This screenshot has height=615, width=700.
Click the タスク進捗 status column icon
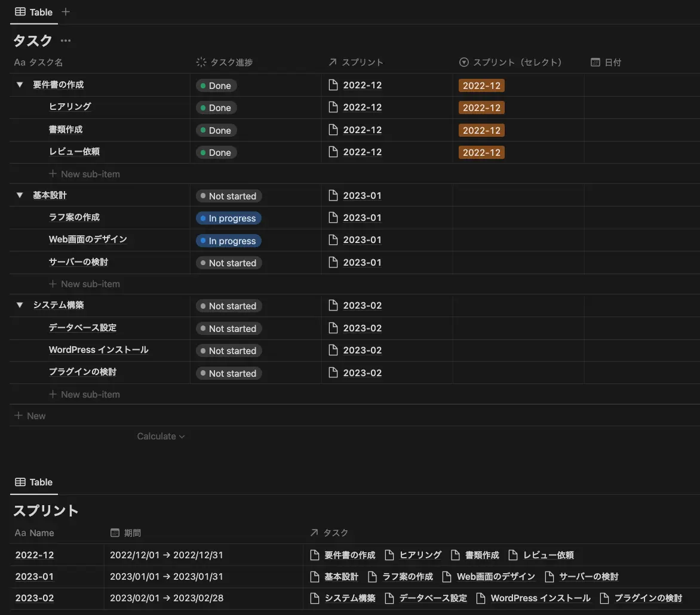click(201, 62)
